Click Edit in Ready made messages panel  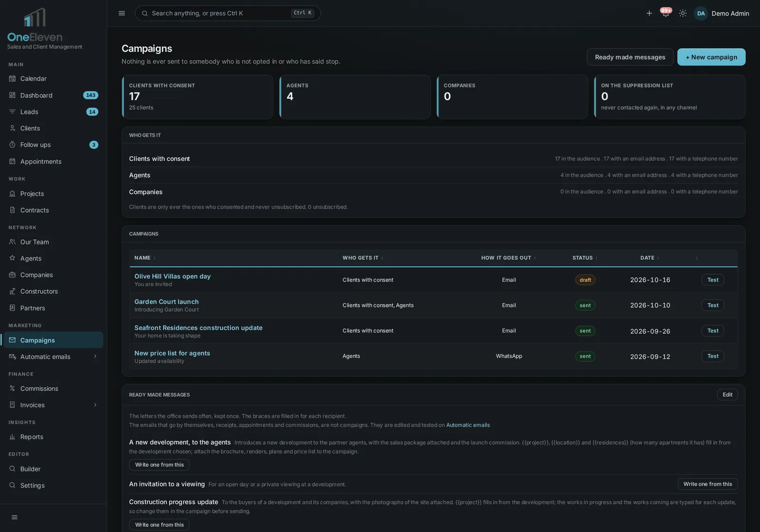727,395
